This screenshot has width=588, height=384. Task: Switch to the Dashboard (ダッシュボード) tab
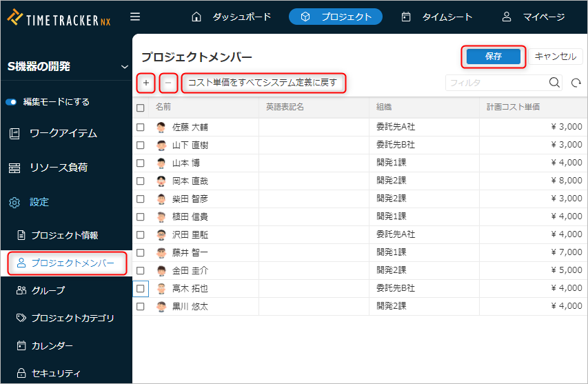(232, 17)
